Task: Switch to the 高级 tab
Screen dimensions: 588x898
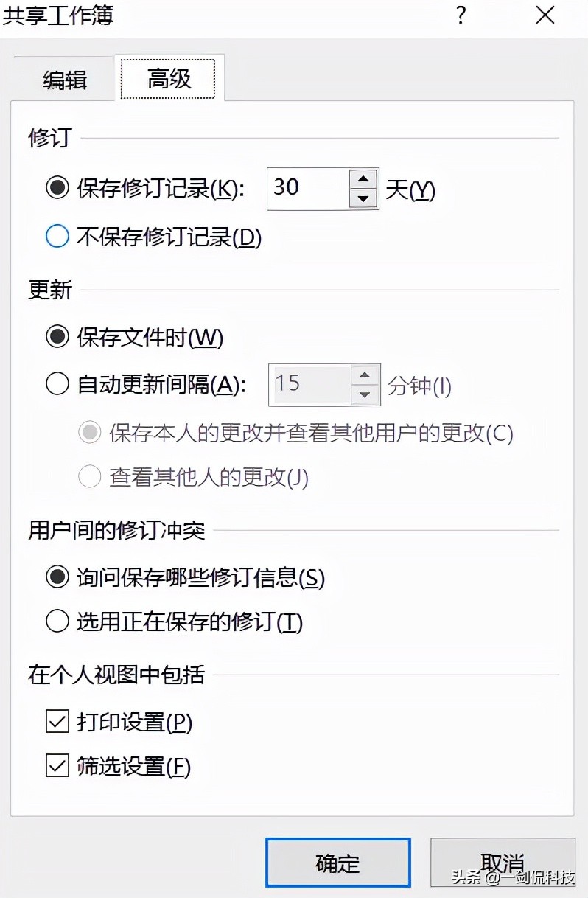Action: pyautogui.click(x=169, y=77)
